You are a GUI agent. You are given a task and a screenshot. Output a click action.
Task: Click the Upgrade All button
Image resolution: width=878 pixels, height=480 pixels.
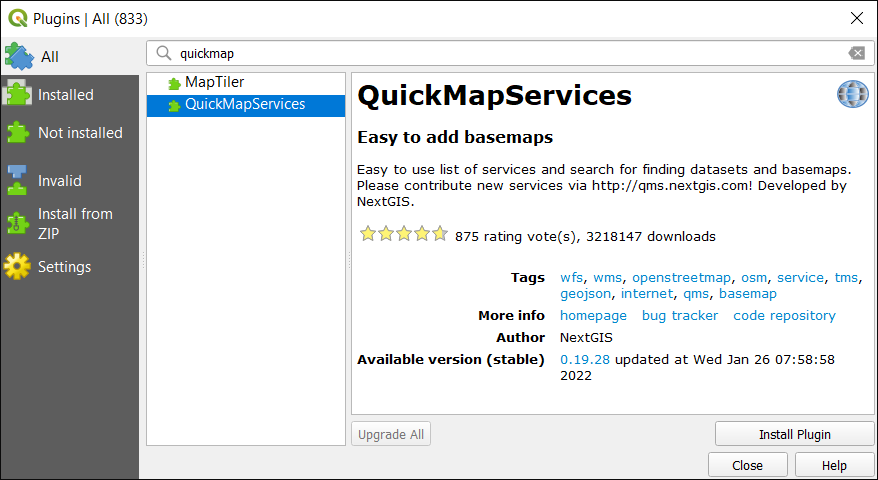[391, 434]
